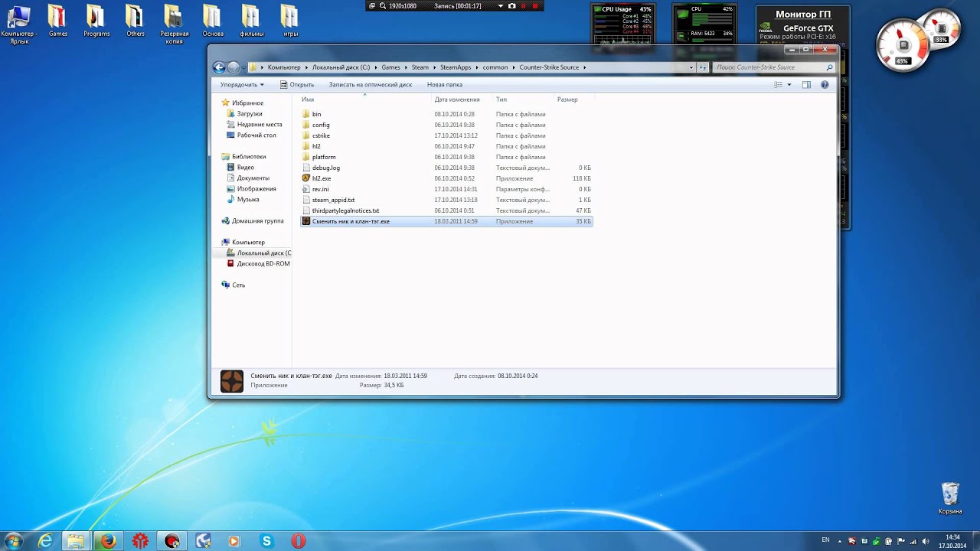Open Firefox from the taskbar
This screenshot has width=980, height=551.
tap(108, 541)
